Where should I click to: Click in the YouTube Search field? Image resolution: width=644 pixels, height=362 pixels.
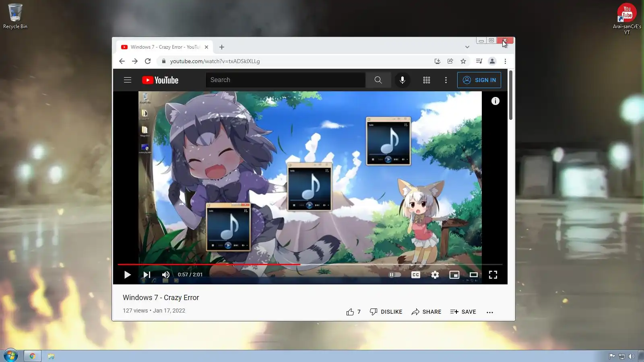[285, 80]
